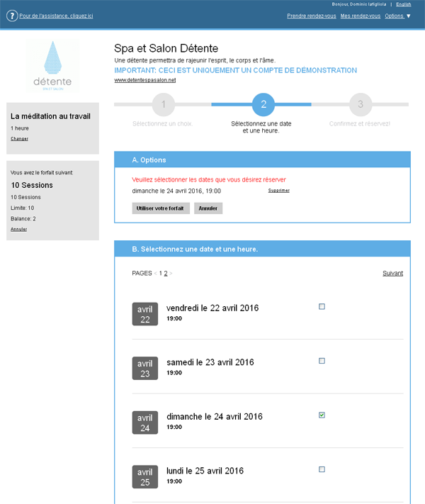425x504 pixels.
Task: Select step 1 circle in progress bar
Action: 164,105
